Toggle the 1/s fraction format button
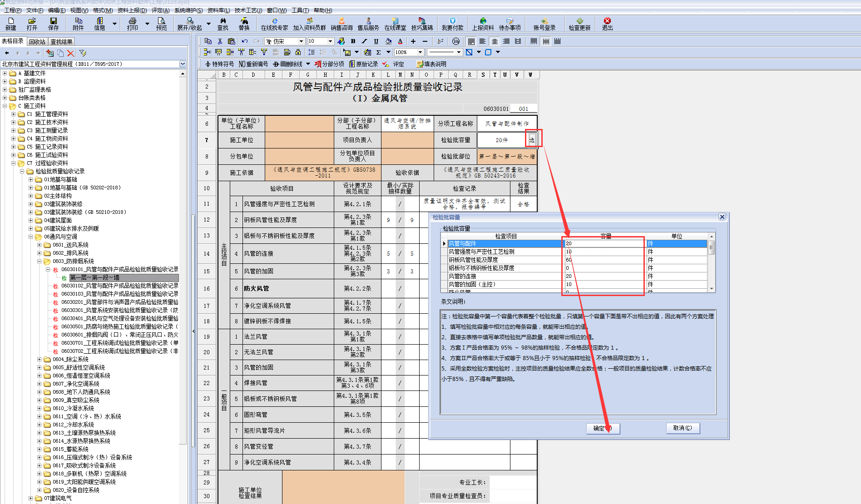This screenshot has height=504, width=861. 456,41
